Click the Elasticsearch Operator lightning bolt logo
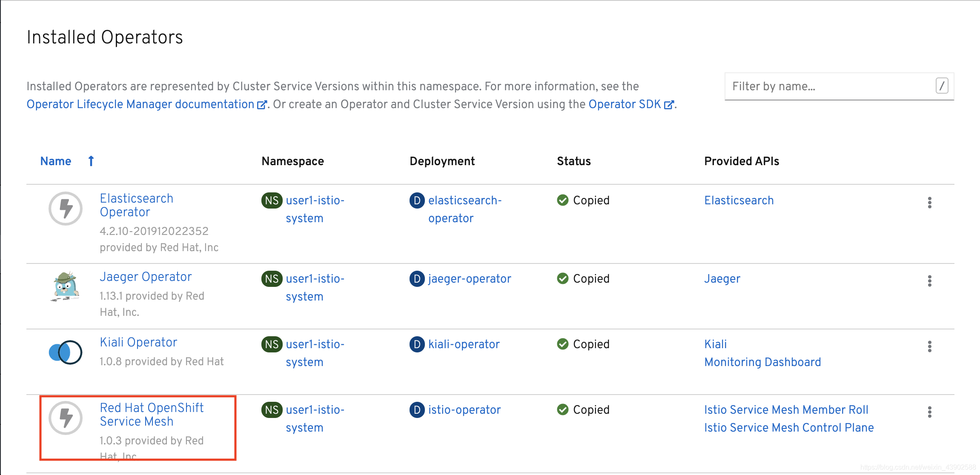Viewport: 980px width, 475px height. point(65,209)
